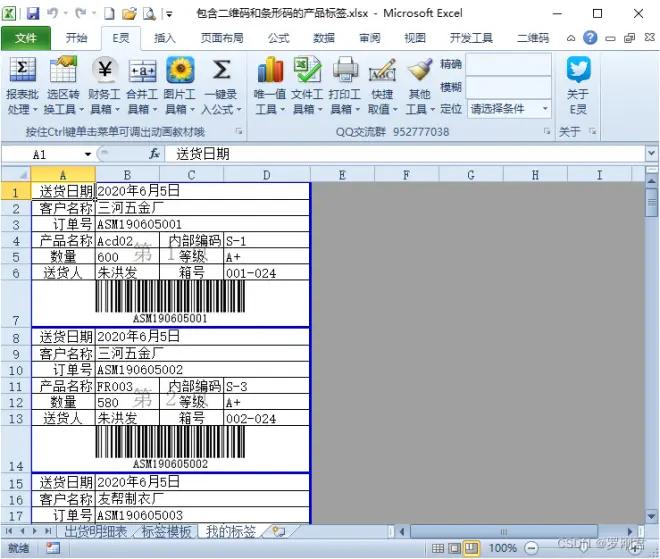This screenshot has height=559, width=660.
Task: Click the Undo arrow icon
Action: coord(53,13)
